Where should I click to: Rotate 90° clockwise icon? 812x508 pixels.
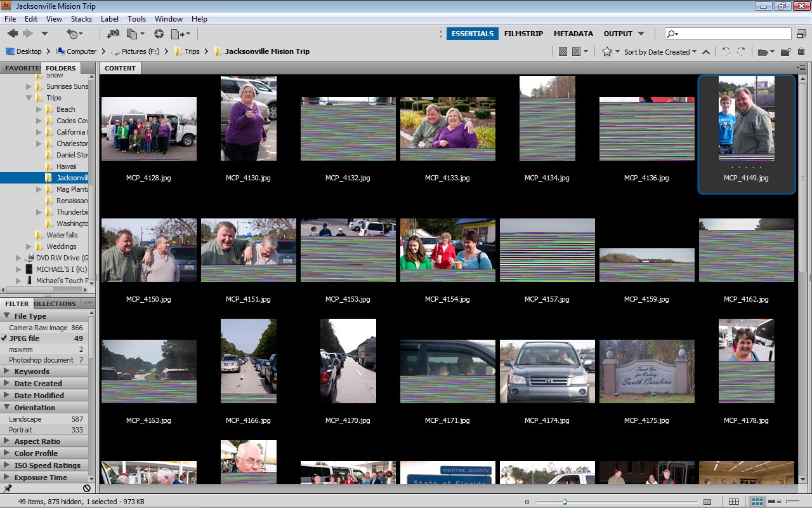point(741,52)
